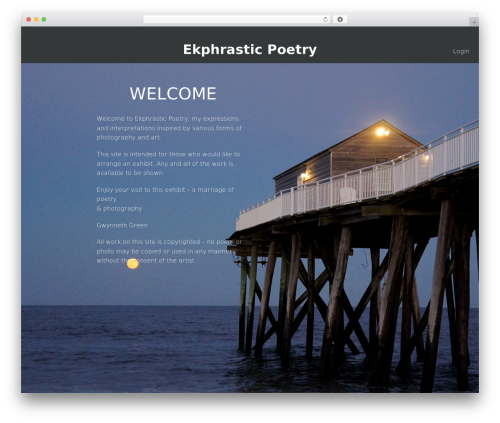
Task: Close the window with the red button
Action: click(x=29, y=19)
